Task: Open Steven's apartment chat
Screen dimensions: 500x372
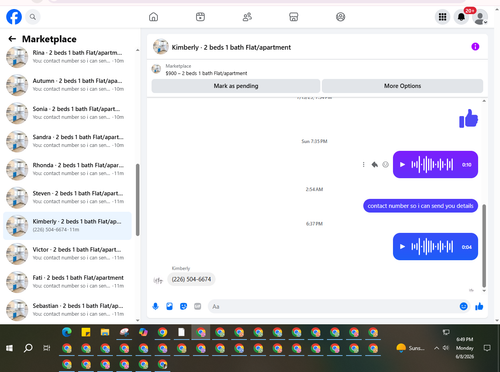Action: click(x=67, y=197)
